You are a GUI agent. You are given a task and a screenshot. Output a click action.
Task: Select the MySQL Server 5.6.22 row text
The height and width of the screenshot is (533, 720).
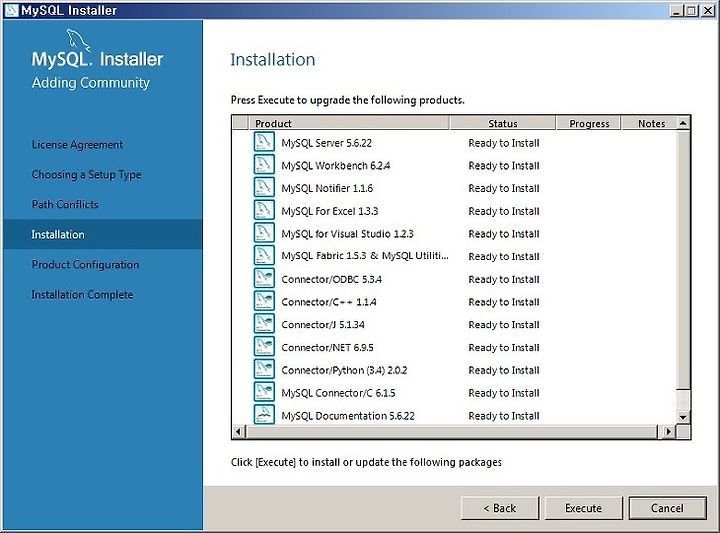tap(326, 143)
